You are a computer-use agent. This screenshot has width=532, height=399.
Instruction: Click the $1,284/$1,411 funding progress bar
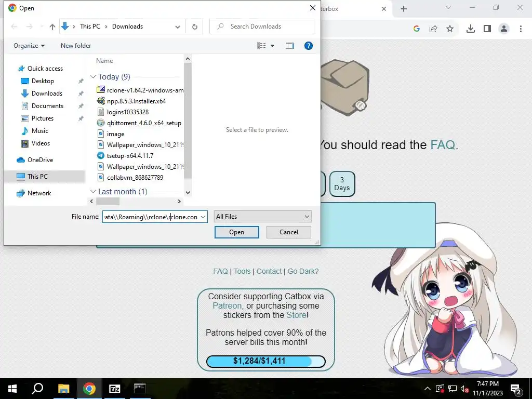265,361
